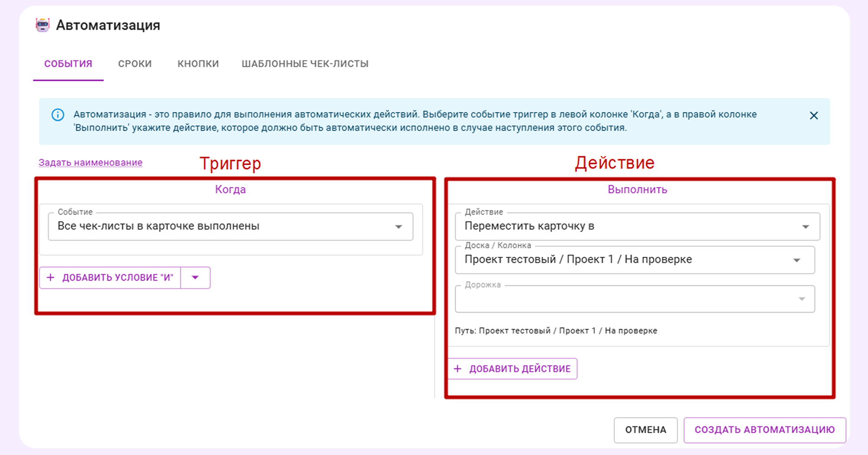Click the plus icon beside 'ДОБАВИТЬ ДЕЙСТВИЕ'
The width and height of the screenshot is (868, 455).
point(457,368)
